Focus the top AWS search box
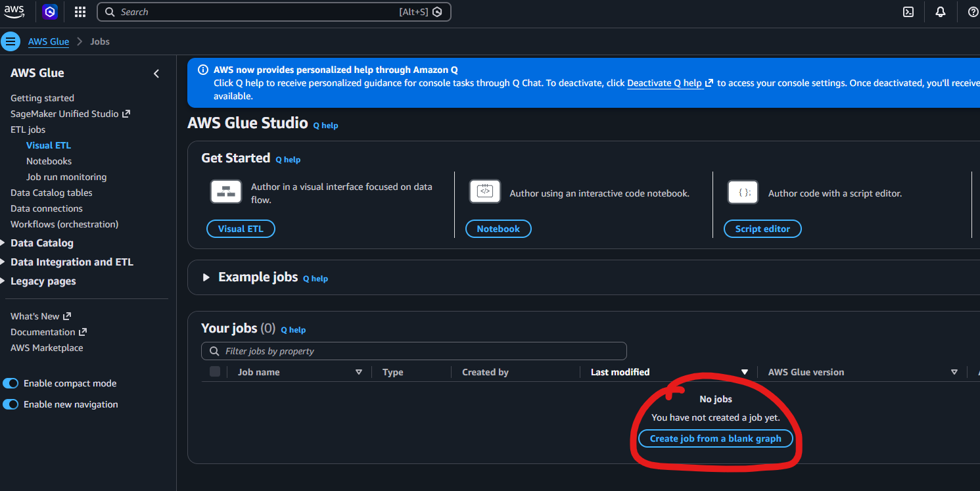This screenshot has height=491, width=980. [274, 12]
